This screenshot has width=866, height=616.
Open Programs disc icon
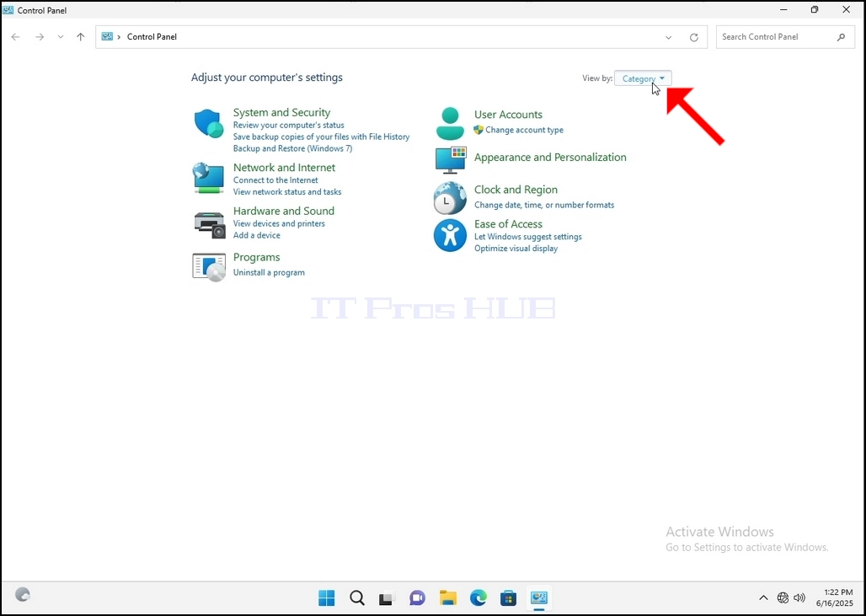point(209,267)
